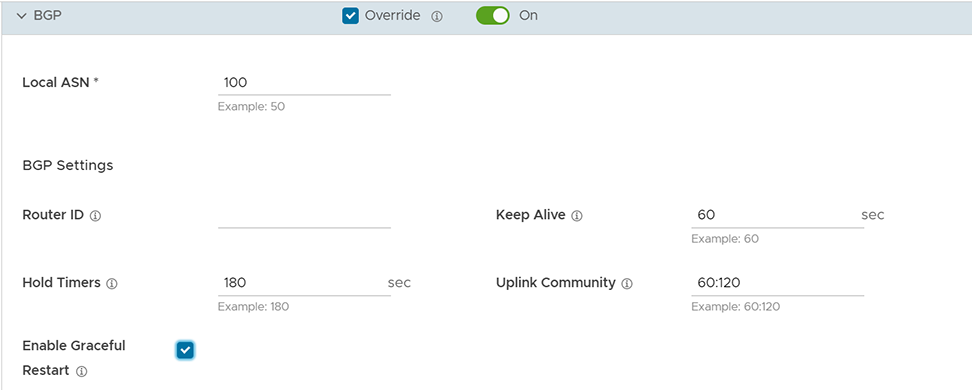Viewport: 972px width, 390px height.
Task: Show Router ID info tooltip icon
Action: tap(95, 216)
